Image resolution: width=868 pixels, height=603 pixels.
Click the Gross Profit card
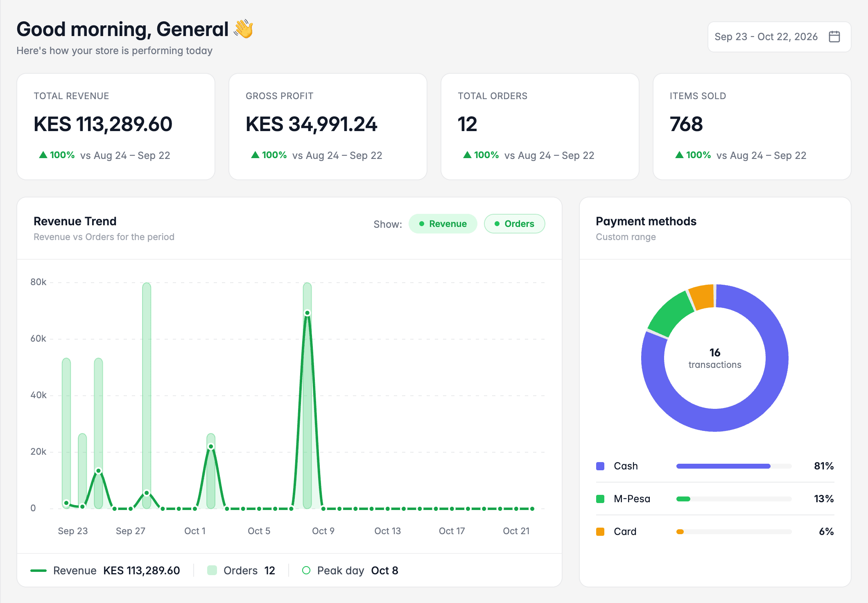pos(328,127)
